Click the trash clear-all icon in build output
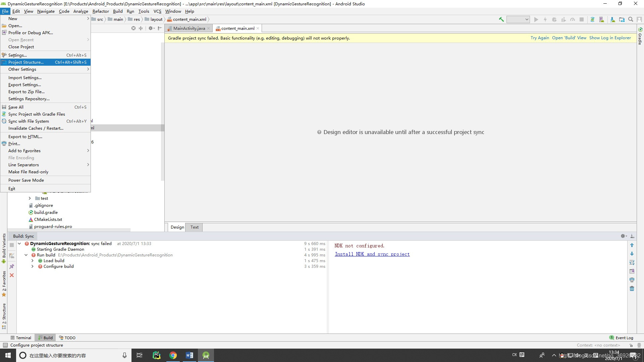The height and width of the screenshot is (362, 644). [x=632, y=289]
